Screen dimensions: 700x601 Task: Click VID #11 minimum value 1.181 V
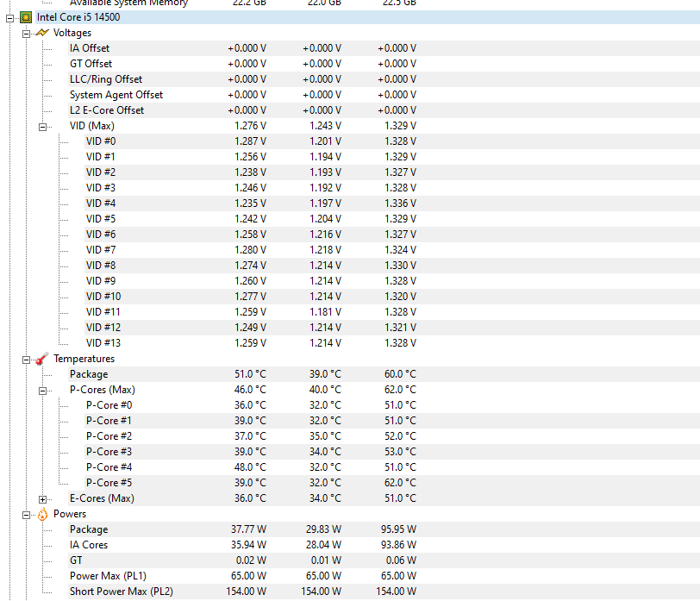point(326,311)
